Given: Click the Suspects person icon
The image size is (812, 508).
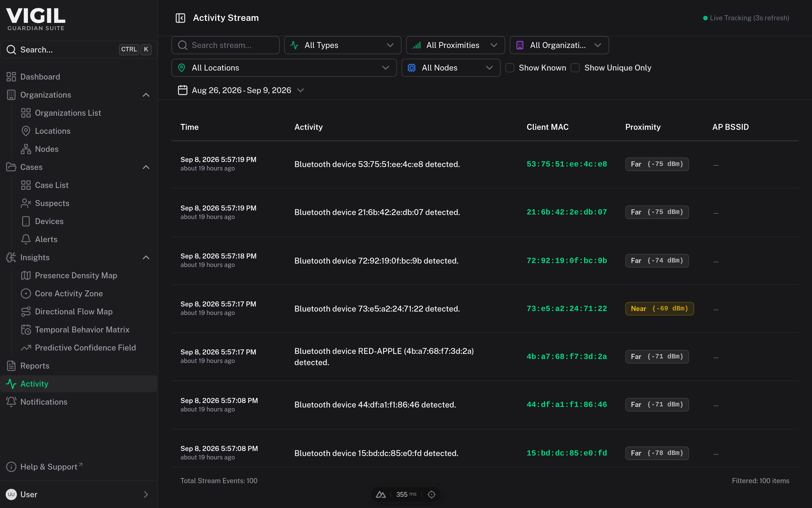Looking at the screenshot, I should (x=26, y=203).
